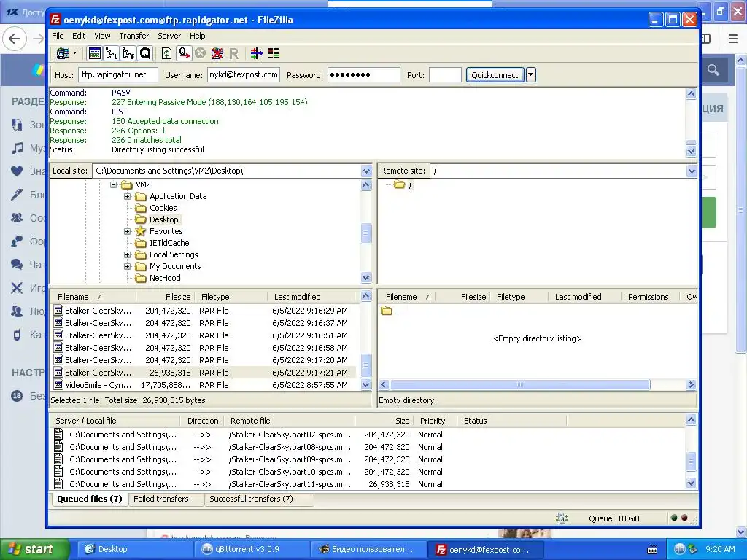Open the remote parent directory folder icon

pyautogui.click(x=387, y=311)
